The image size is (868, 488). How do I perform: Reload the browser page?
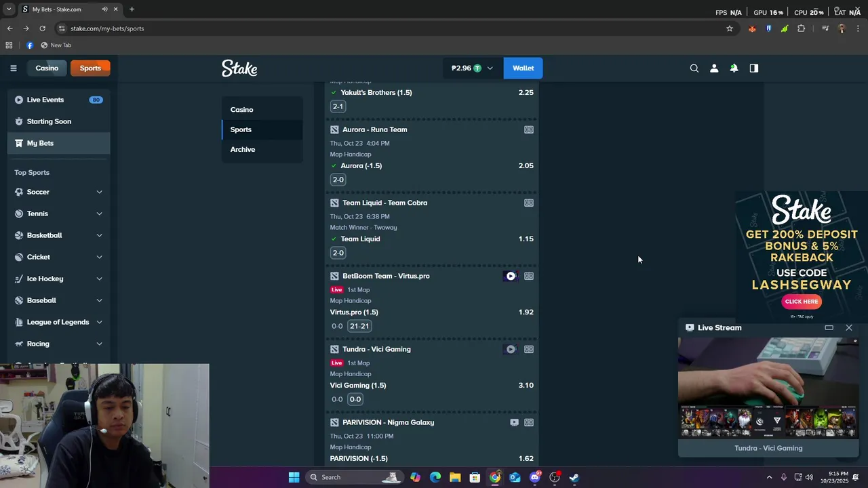click(42, 28)
